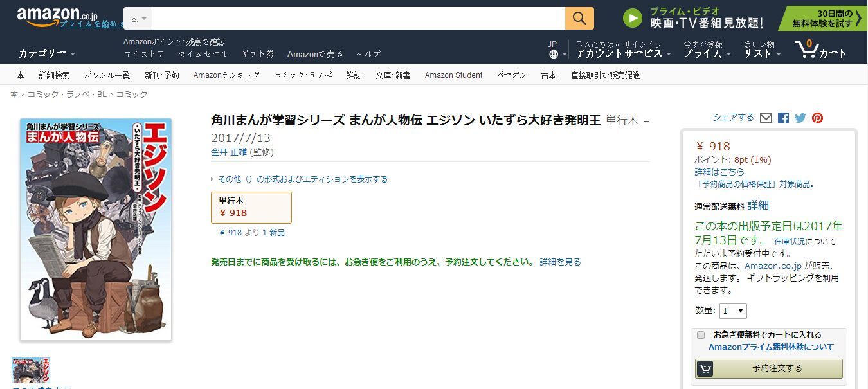Click into the main search field
This screenshot has width=868, height=389.
pos(358,19)
